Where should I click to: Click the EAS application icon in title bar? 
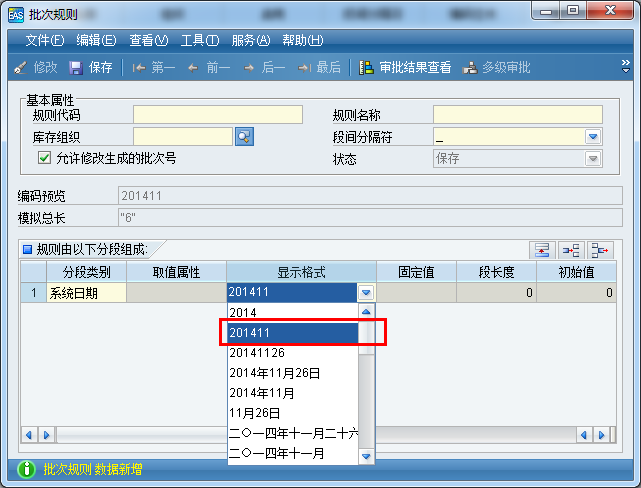pos(15,13)
